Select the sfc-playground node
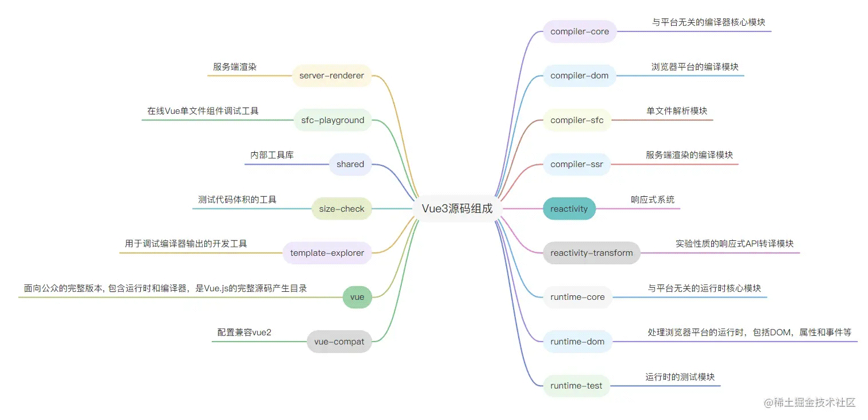The image size is (868, 420). [x=333, y=120]
